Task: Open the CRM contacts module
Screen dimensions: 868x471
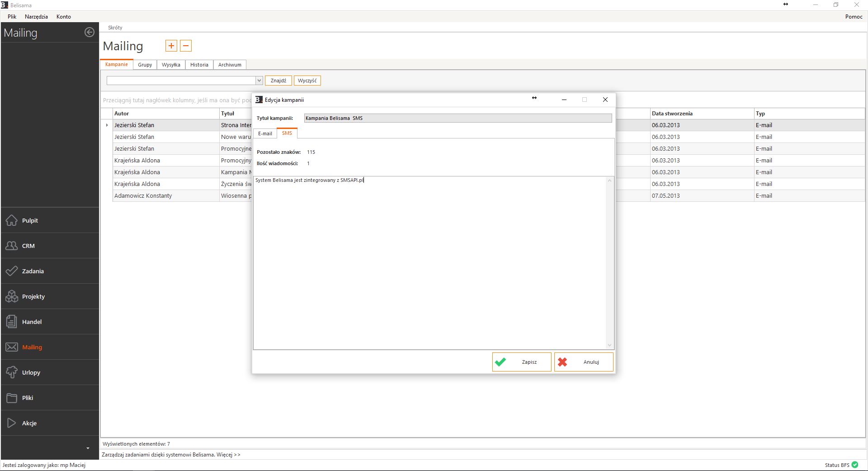Action: 12,246
